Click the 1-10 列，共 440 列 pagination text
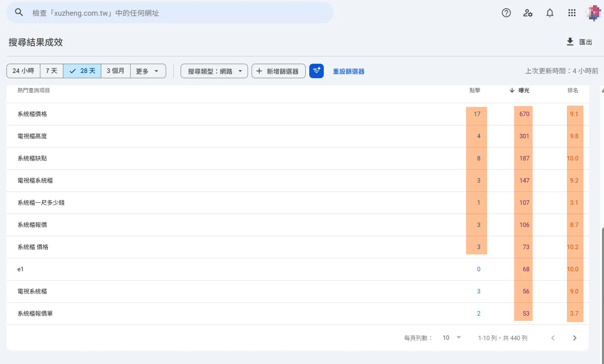 (503, 338)
